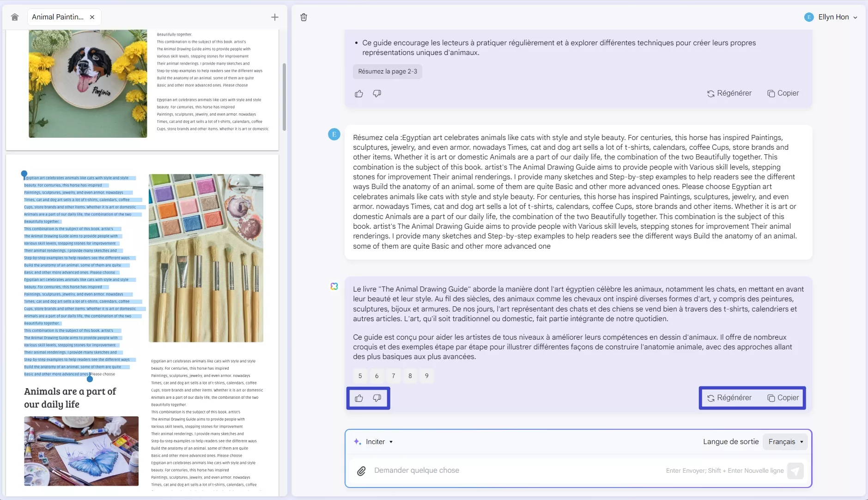Open the Inciter prompt dropdown

click(374, 442)
